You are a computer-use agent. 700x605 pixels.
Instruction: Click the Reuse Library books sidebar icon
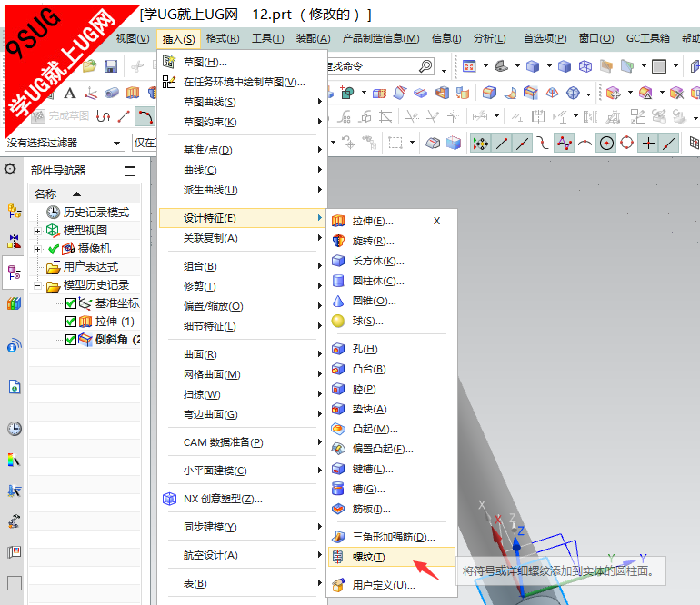click(x=15, y=303)
